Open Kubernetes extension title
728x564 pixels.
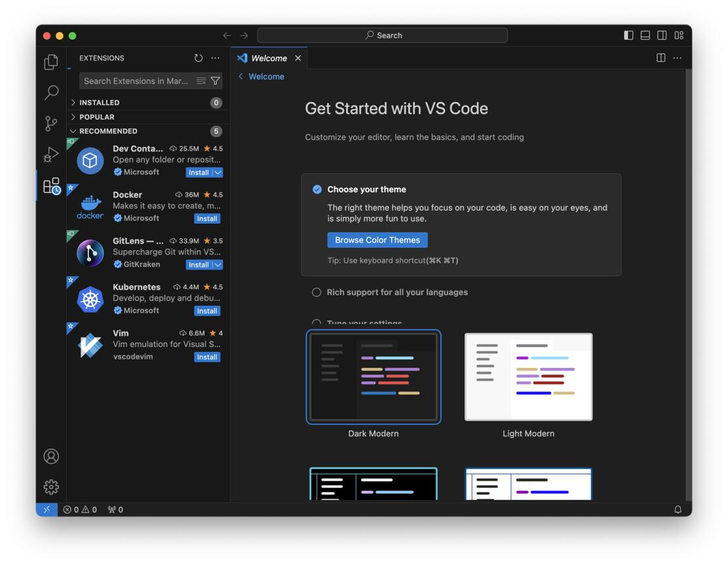tap(136, 287)
